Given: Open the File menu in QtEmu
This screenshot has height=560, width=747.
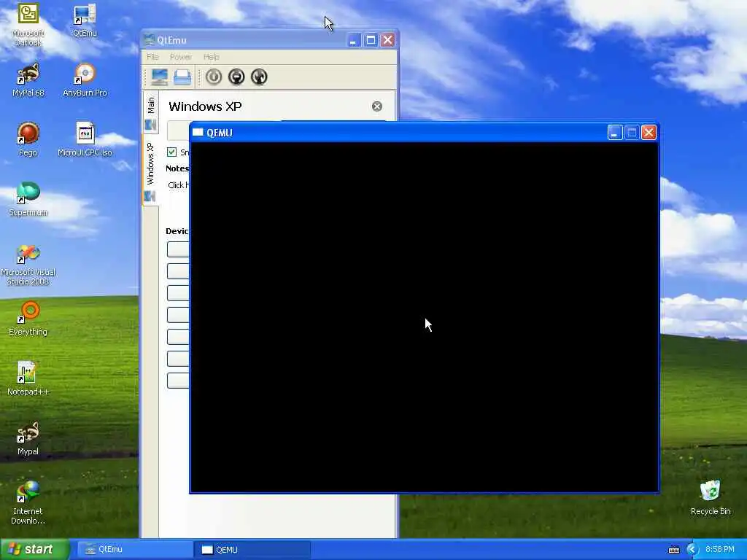Looking at the screenshot, I should click(x=152, y=57).
